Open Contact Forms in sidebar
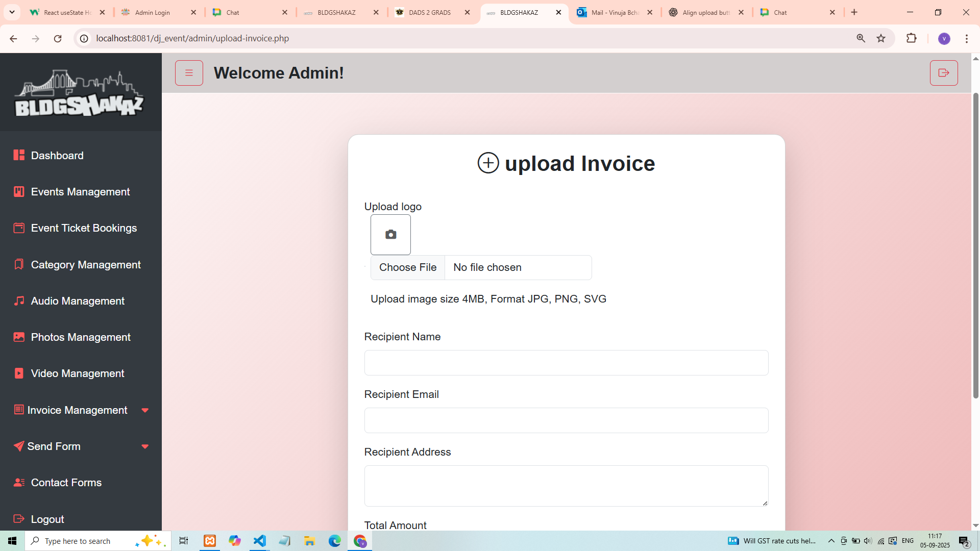The image size is (980, 551). click(x=66, y=483)
